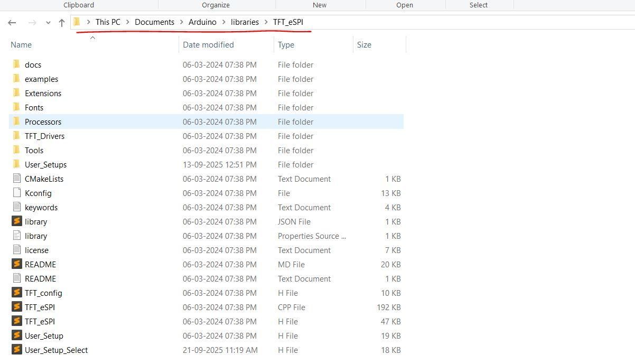Sort by Type column header
This screenshot has width=635, height=364.
click(286, 45)
